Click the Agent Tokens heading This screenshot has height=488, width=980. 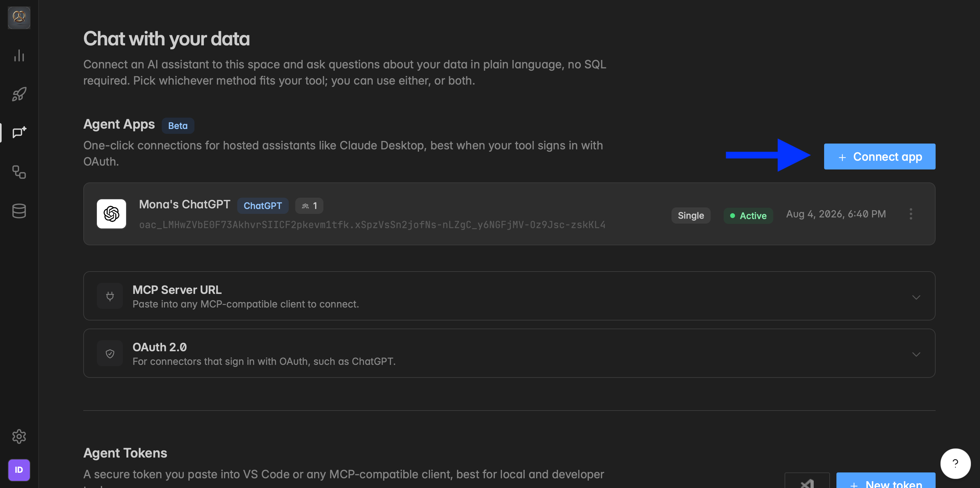(x=125, y=453)
